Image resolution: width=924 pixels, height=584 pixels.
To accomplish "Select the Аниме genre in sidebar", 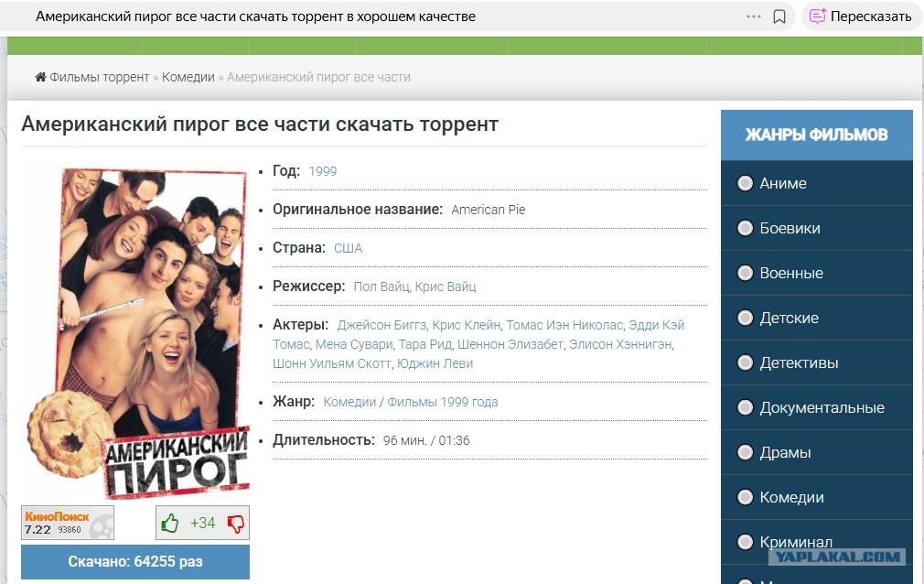I will pos(816,183).
